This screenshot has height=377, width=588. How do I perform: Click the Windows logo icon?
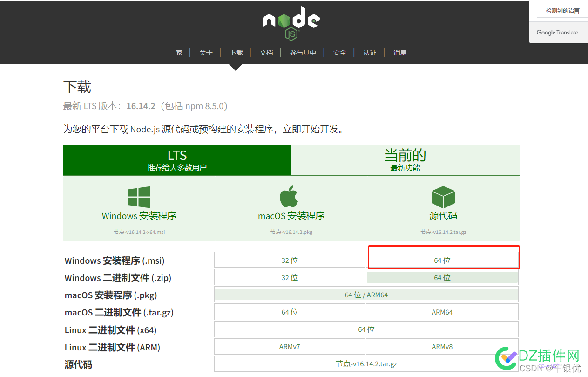pos(139,197)
